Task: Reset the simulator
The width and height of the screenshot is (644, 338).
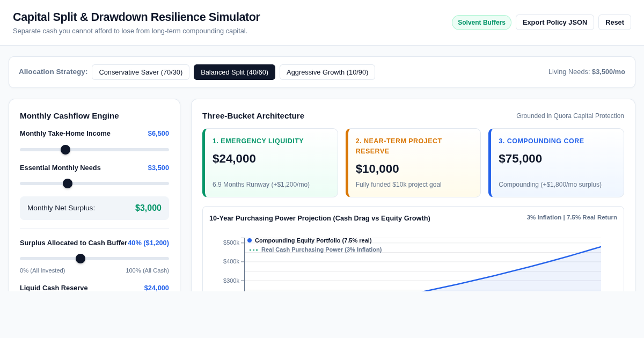Action: click(614, 23)
